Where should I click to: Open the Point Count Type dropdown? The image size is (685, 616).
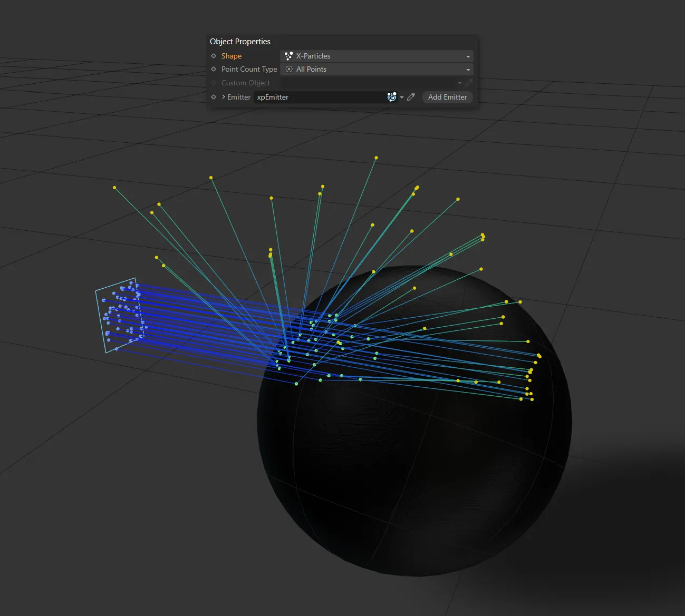(x=468, y=69)
